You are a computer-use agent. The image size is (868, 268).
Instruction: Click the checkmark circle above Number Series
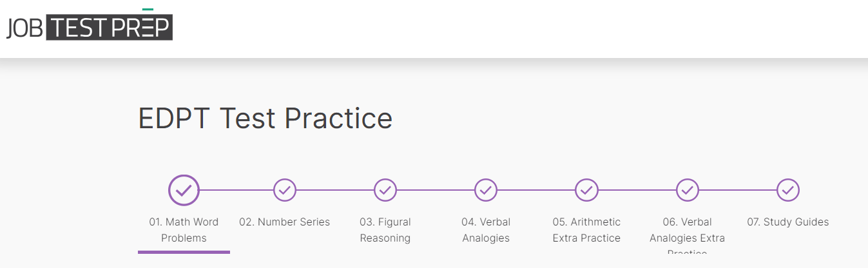tap(285, 190)
